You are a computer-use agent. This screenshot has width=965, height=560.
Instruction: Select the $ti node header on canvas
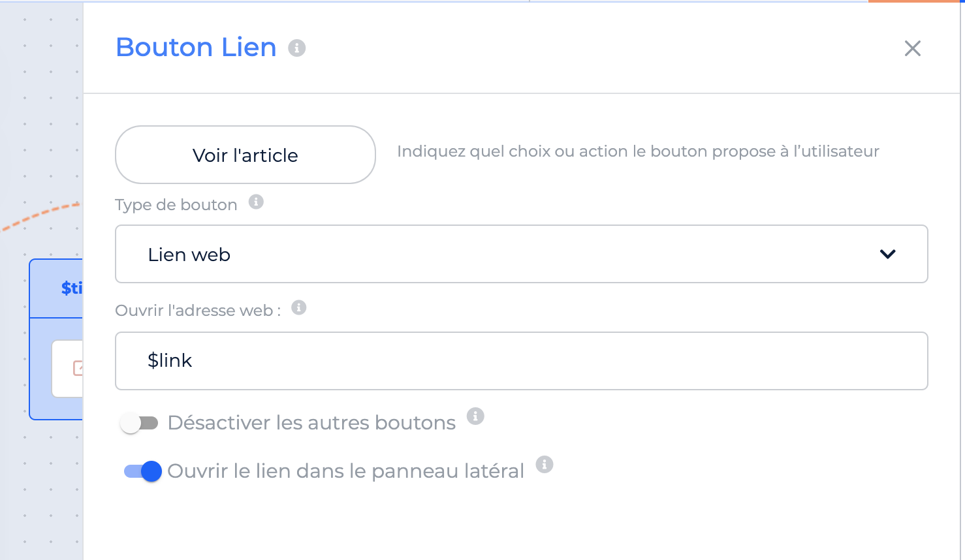coord(56,288)
